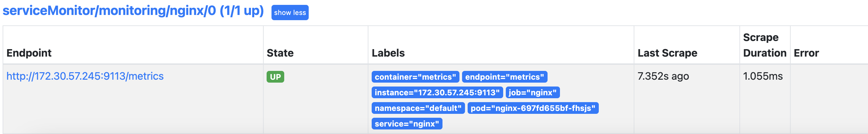Image resolution: width=868 pixels, height=134 pixels.
Task: Click the State column header
Action: tap(280, 53)
